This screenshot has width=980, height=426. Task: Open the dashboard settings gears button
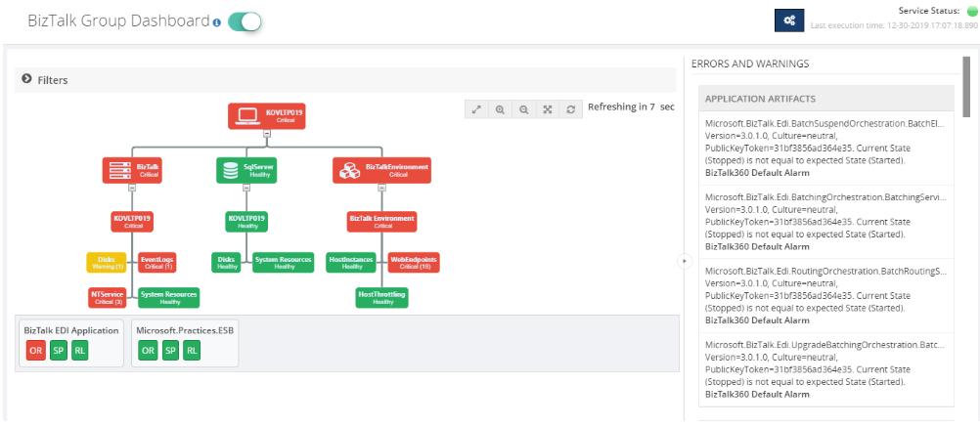789,21
